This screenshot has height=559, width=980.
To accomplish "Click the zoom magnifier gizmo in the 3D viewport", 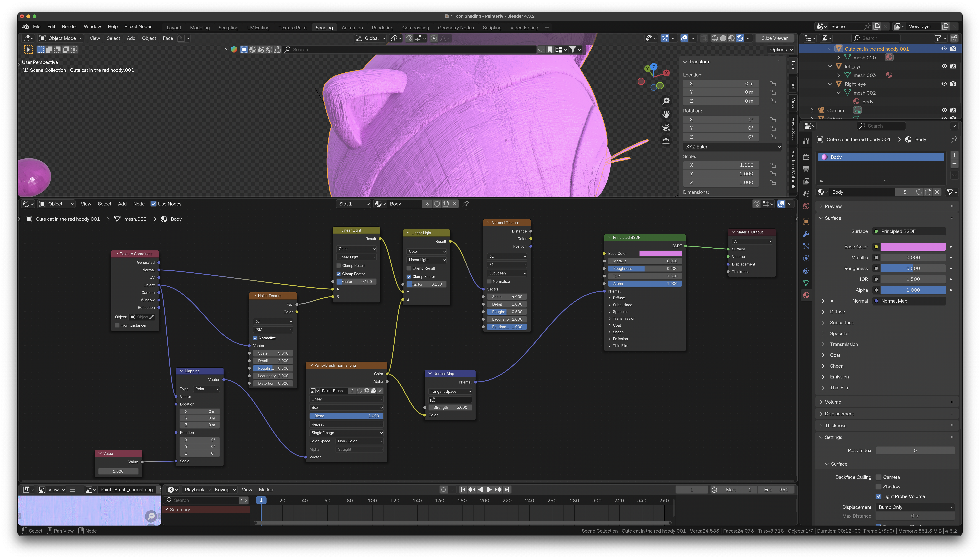I will point(666,101).
